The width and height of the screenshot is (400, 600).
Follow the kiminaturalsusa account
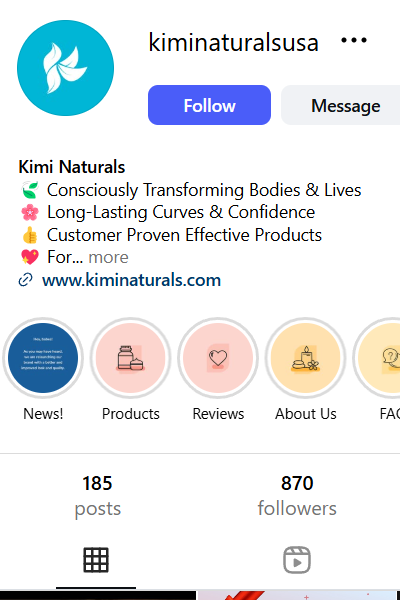(209, 105)
